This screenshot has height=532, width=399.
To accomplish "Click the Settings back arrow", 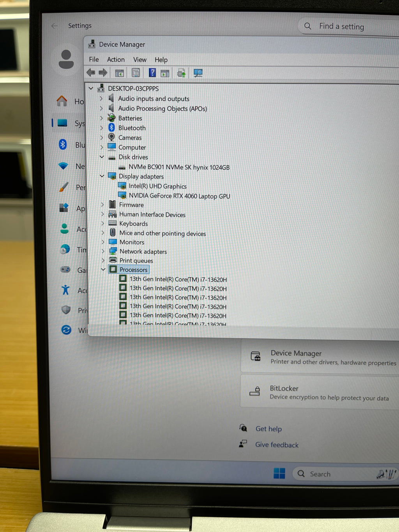I will click(55, 26).
